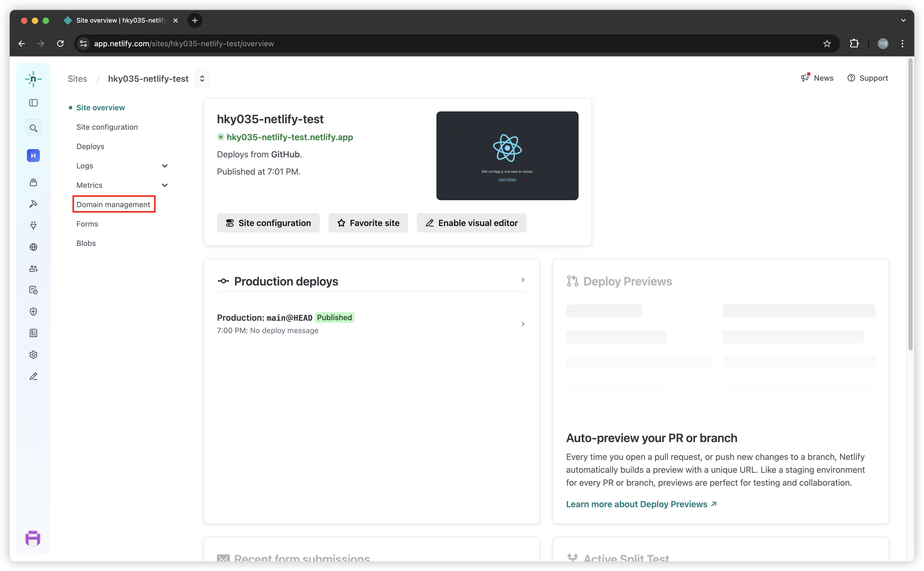Click the GitHub link in deploys text
Screen dimensions: 924x571
pyautogui.click(x=285, y=154)
